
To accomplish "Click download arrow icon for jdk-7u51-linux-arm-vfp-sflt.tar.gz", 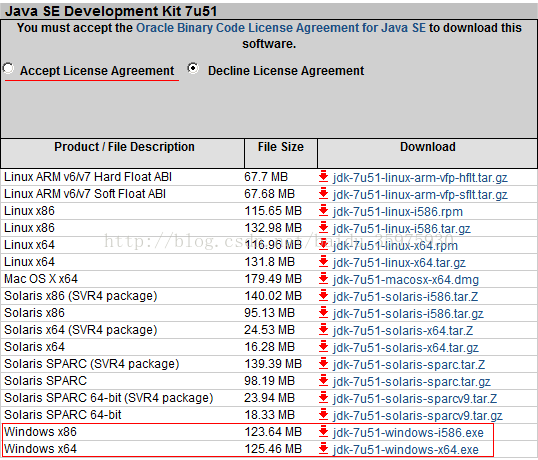I will [323, 194].
